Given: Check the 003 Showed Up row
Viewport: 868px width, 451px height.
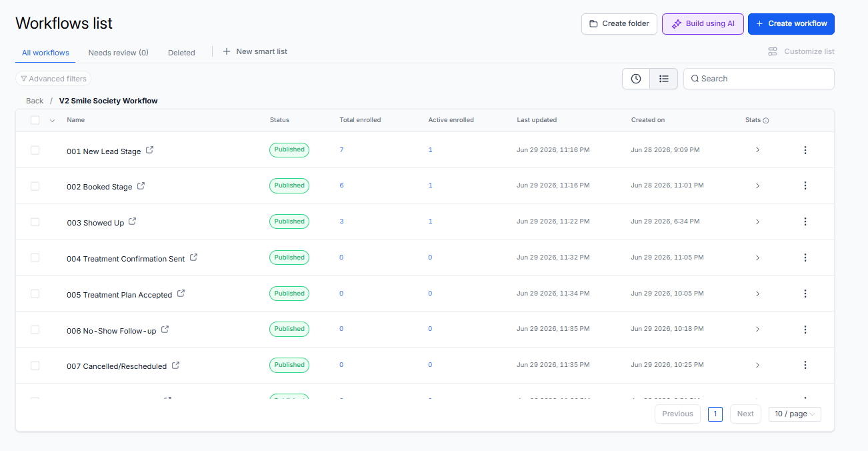Looking at the screenshot, I should [x=35, y=221].
